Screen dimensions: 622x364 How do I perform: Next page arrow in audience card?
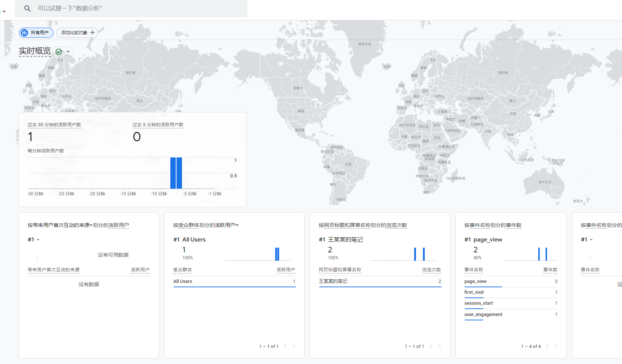(x=294, y=347)
